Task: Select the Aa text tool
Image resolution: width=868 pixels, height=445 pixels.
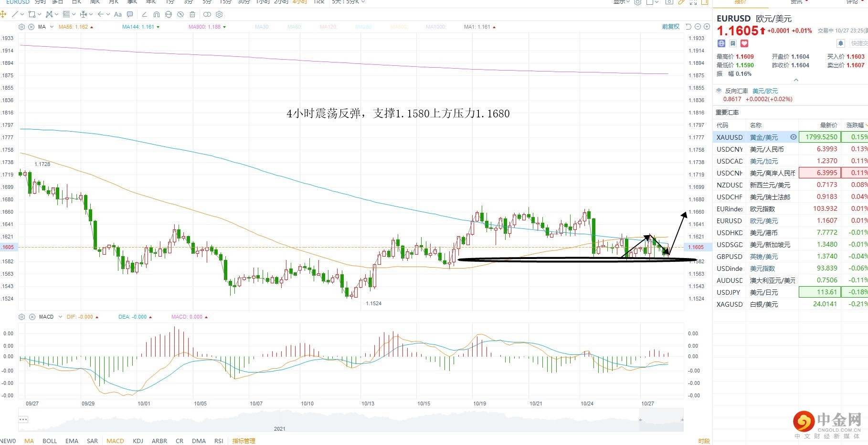Action: tap(118, 14)
